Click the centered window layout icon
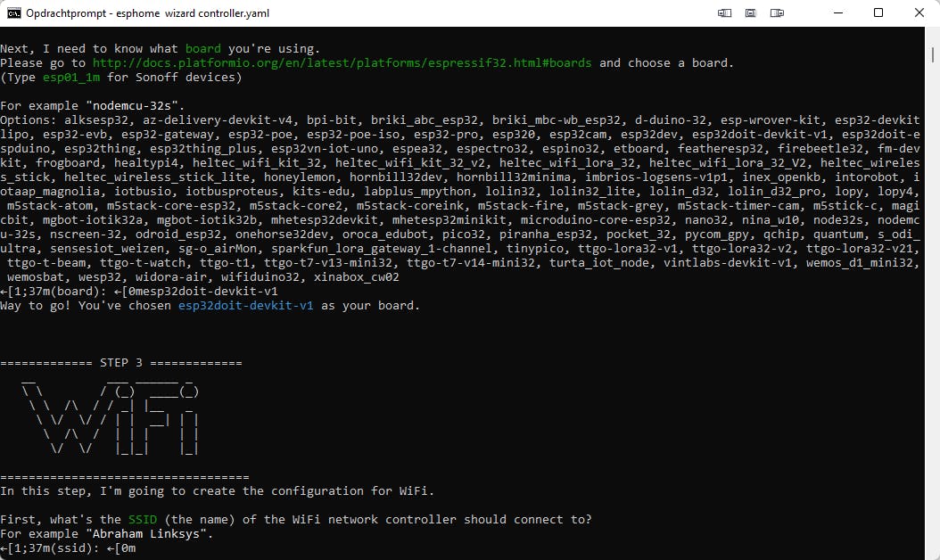The height and width of the screenshot is (560, 940). 751,12
